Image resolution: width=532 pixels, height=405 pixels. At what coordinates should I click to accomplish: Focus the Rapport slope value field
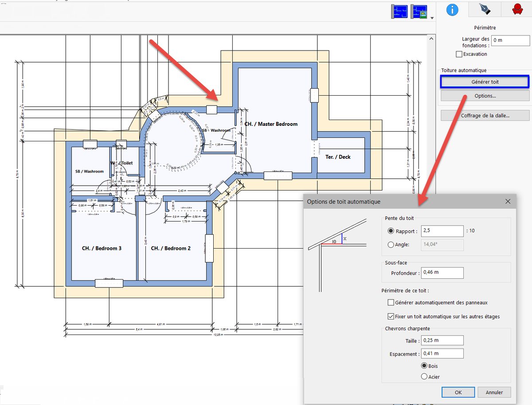(x=442, y=231)
